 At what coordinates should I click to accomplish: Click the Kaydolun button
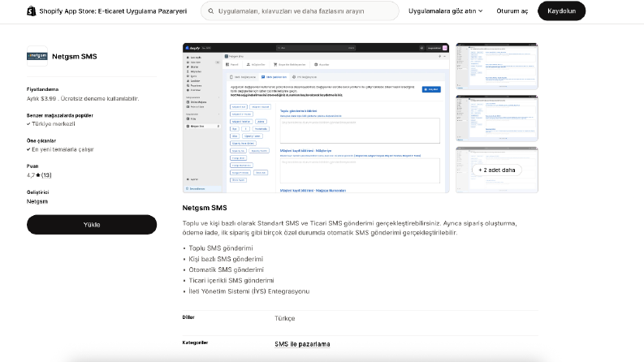pyautogui.click(x=561, y=11)
